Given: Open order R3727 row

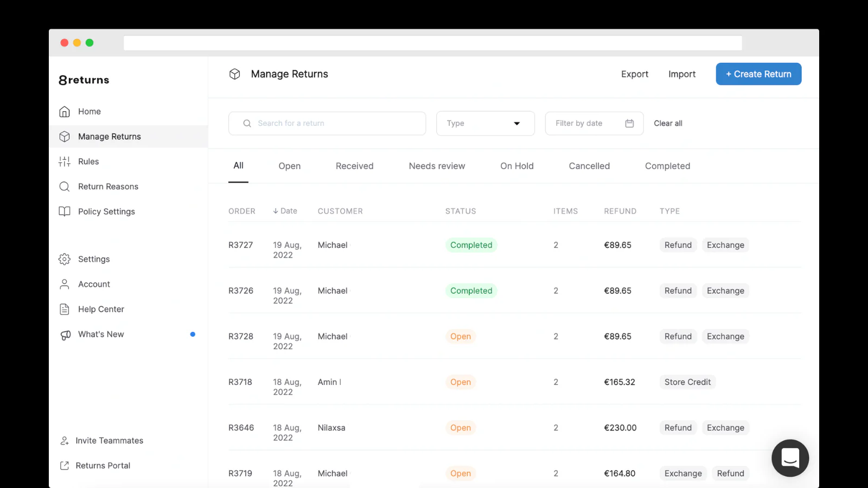Looking at the screenshot, I should coord(514,245).
